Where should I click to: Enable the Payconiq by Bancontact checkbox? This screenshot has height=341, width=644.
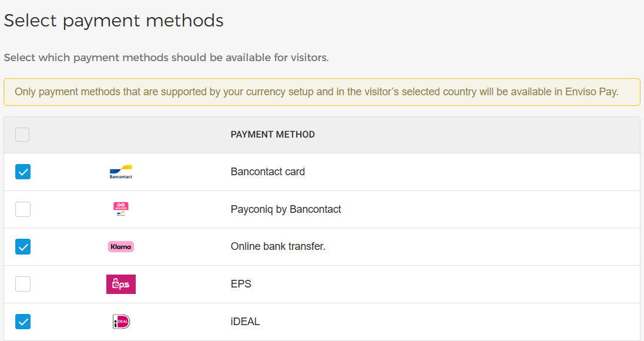pyautogui.click(x=23, y=209)
